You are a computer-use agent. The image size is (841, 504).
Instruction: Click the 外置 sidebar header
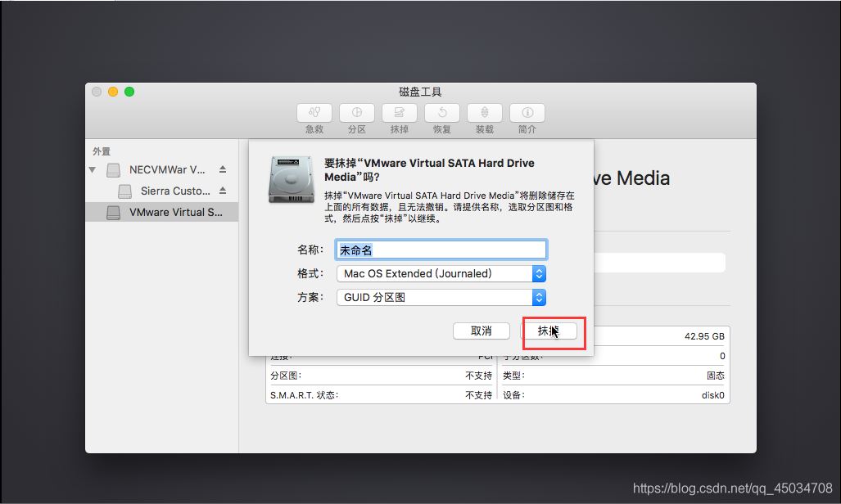(x=102, y=151)
